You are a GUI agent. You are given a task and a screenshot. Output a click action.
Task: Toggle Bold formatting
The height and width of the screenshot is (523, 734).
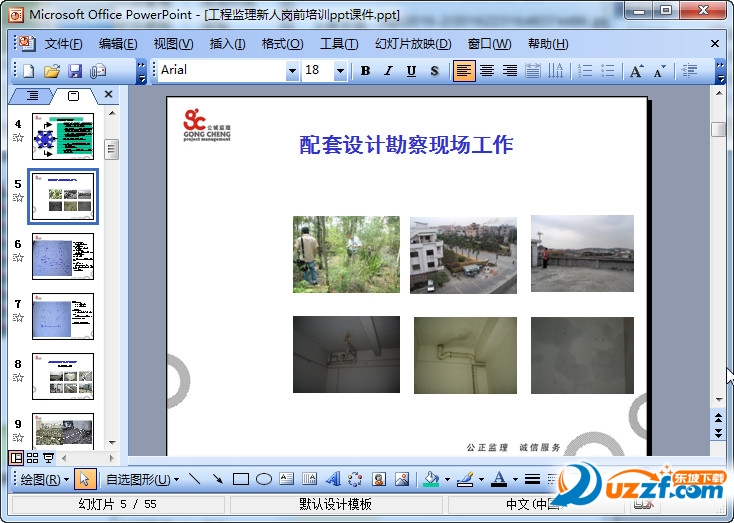click(365, 71)
